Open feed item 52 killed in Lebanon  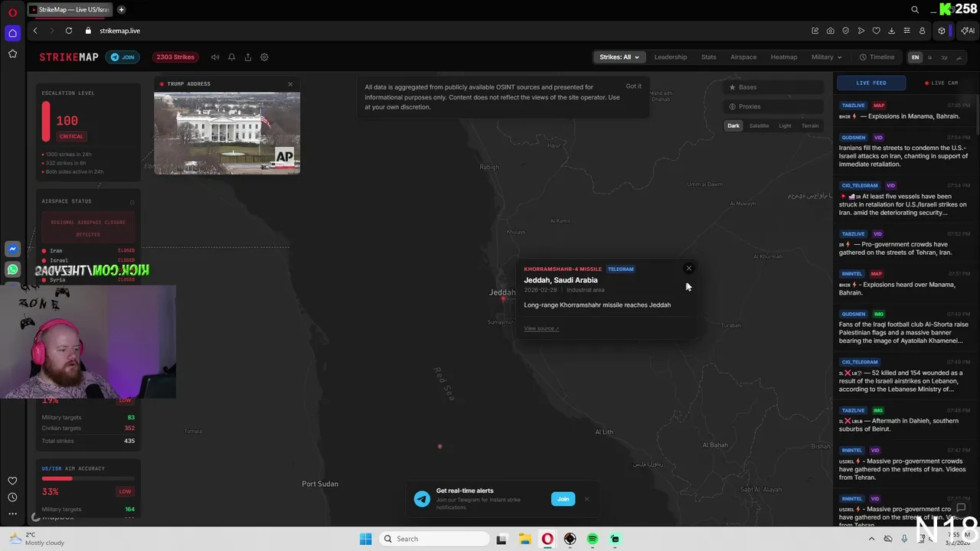[905, 376]
